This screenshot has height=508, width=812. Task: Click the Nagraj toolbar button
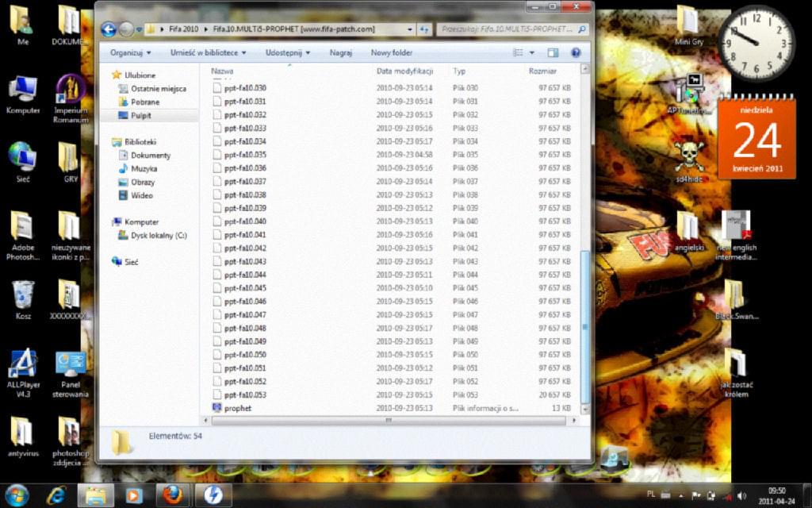[x=341, y=52]
